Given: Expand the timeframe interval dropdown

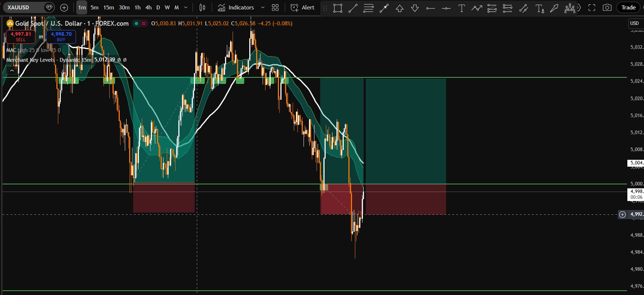Looking at the screenshot, I should click(186, 8).
